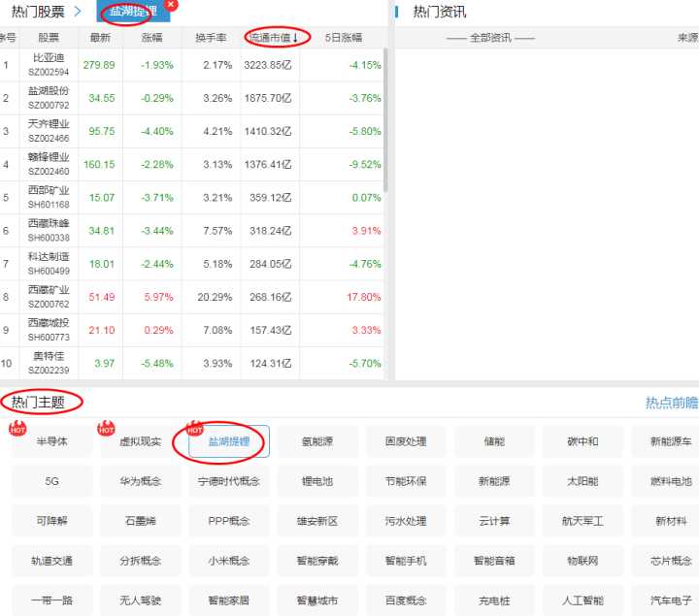
Task: Select the 轨道交通 theme
Action: pyautogui.click(x=51, y=561)
